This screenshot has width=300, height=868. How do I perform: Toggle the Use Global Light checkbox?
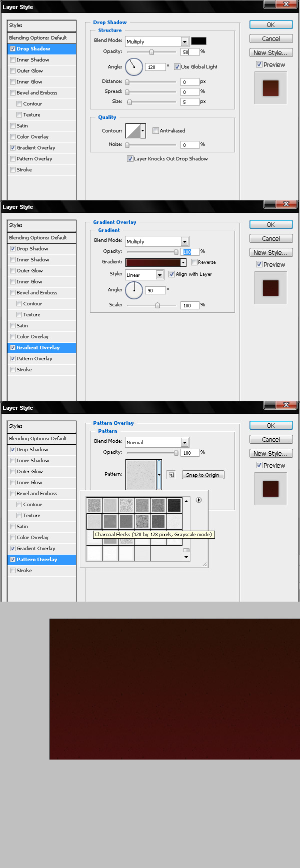(x=177, y=66)
